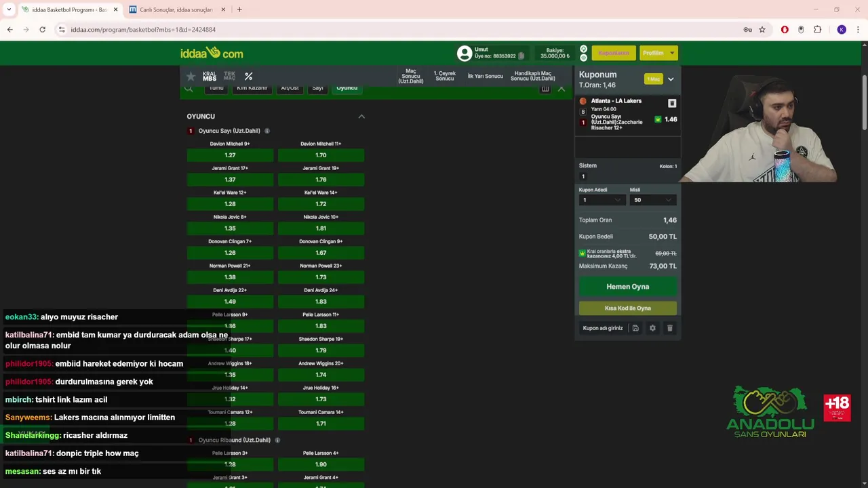Screen dimensions: 868x488
Task: Clear the coupon with bottom trash icon
Action: tap(669, 328)
